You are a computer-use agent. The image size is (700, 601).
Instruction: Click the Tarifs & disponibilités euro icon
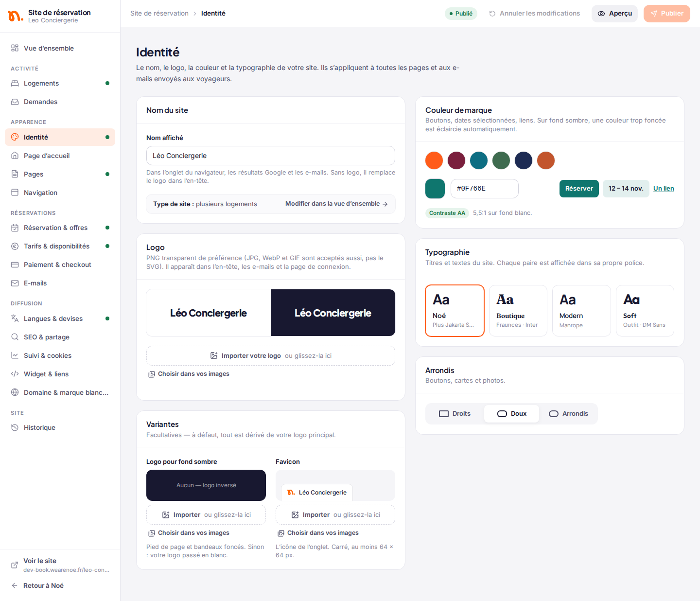click(x=15, y=246)
